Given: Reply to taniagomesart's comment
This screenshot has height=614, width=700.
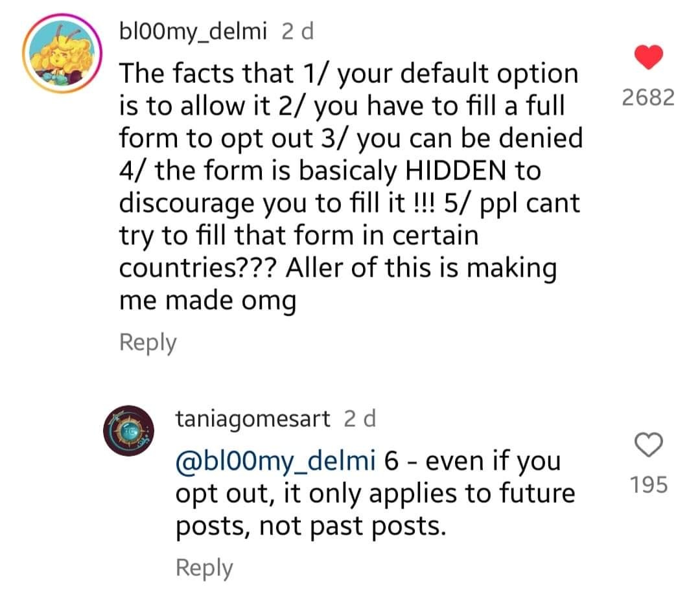Looking at the screenshot, I should [204, 568].
